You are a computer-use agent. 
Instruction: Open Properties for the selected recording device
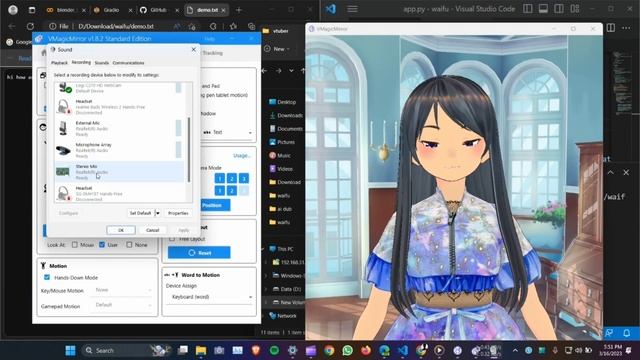point(178,213)
